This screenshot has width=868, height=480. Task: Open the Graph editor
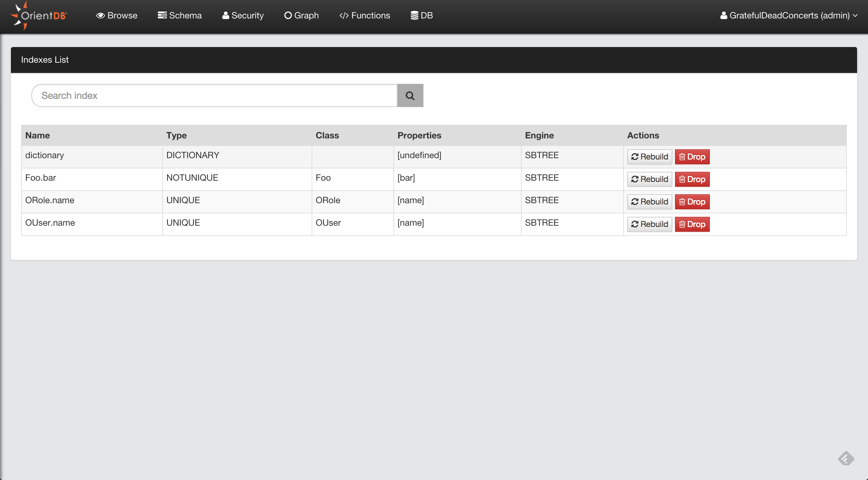[301, 16]
